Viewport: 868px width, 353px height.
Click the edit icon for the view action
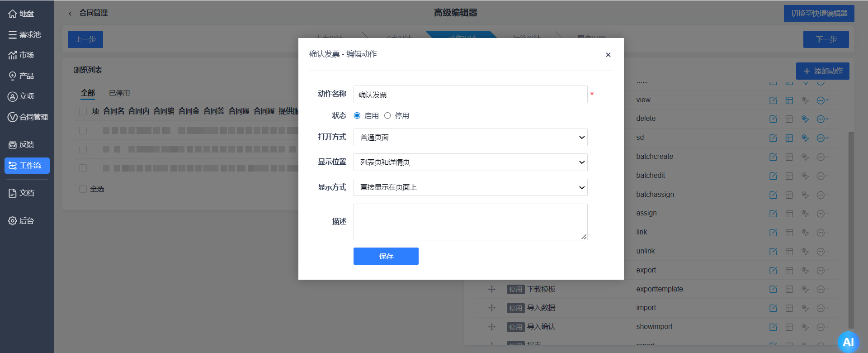pos(773,100)
